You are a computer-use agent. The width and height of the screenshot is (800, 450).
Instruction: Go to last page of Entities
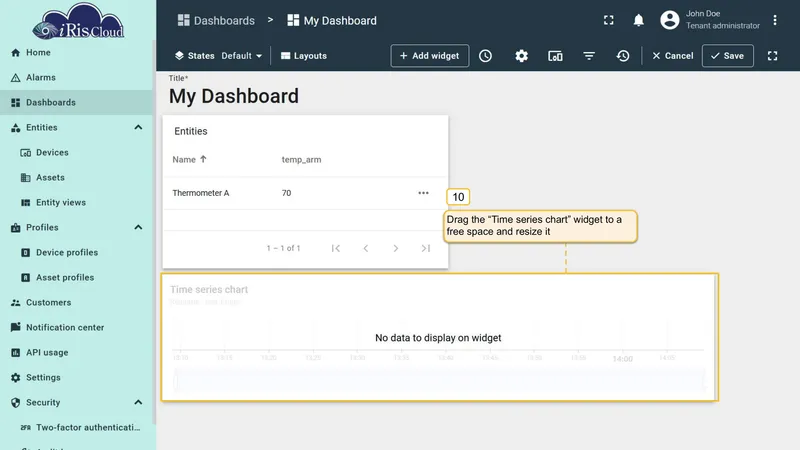point(426,248)
